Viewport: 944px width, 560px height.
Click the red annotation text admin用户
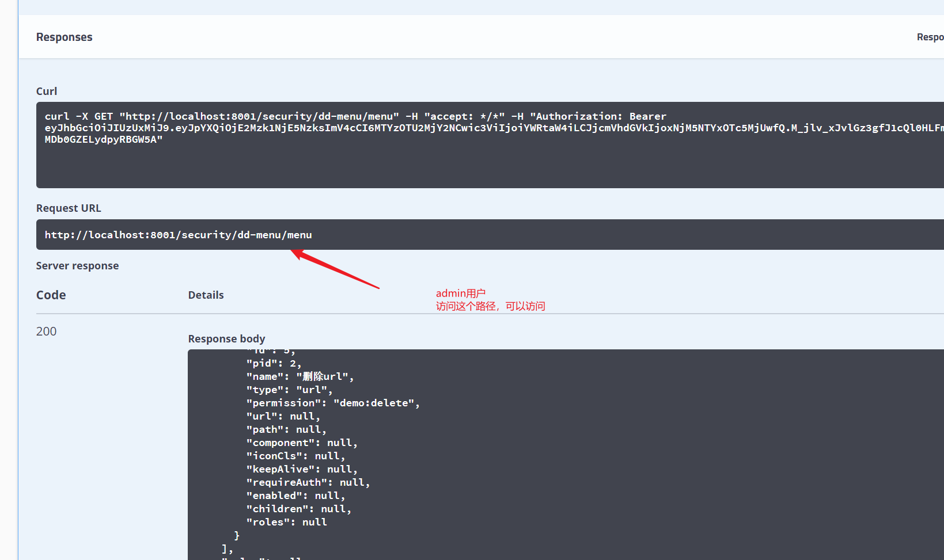(x=461, y=293)
